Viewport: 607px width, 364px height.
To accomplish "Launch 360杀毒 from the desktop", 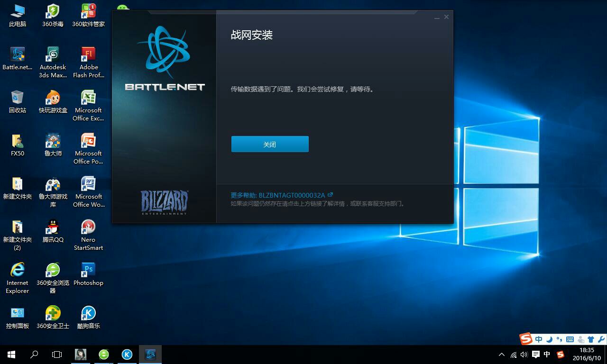I will pyautogui.click(x=53, y=16).
